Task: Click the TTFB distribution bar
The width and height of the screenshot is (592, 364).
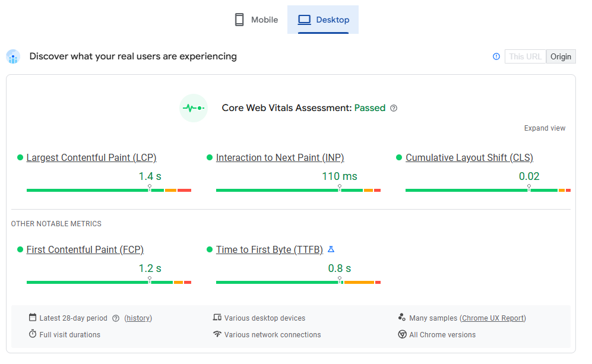Action: [298, 283]
